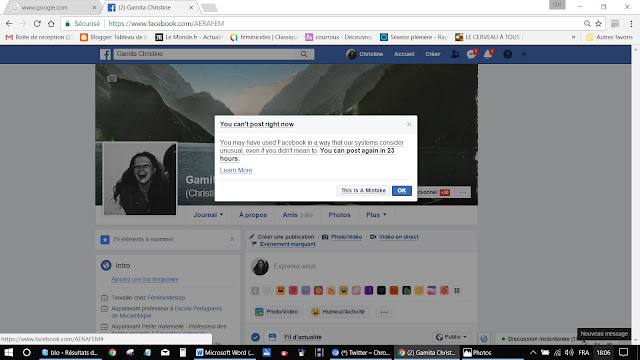The width and height of the screenshot is (640, 360).
Task: Select the yellow background swatch
Action: [419, 291]
